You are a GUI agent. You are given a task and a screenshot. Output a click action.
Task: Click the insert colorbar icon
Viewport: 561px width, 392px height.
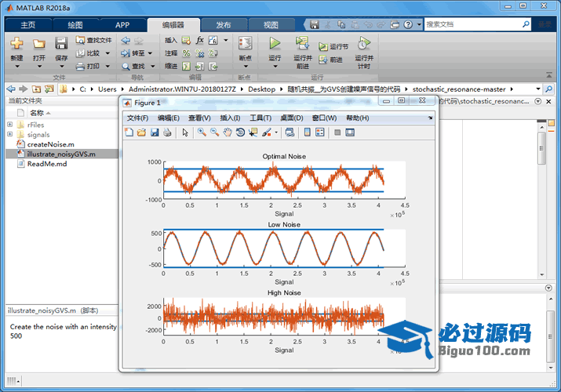click(x=307, y=132)
